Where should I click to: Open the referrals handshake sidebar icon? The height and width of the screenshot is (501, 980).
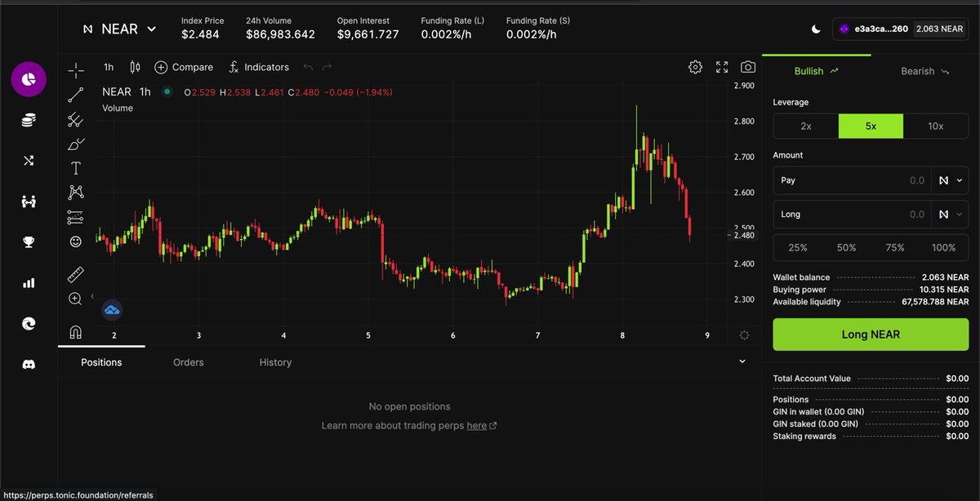click(x=29, y=202)
